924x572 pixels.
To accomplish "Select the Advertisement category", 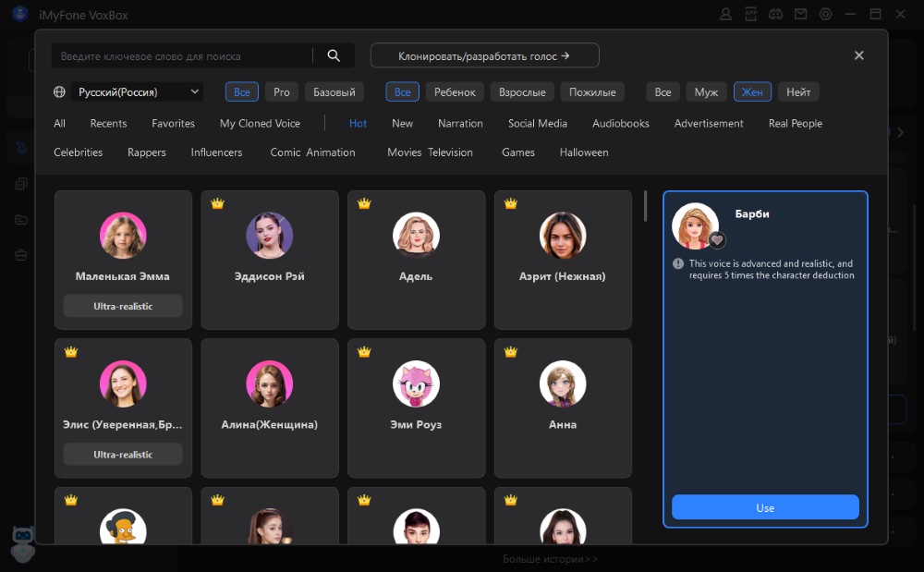I will tap(709, 124).
